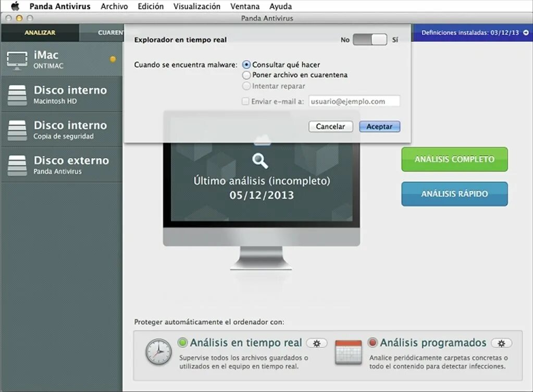Start ANÁLISIS COMPLETO scan
The image size is (533, 392).
[x=454, y=159]
